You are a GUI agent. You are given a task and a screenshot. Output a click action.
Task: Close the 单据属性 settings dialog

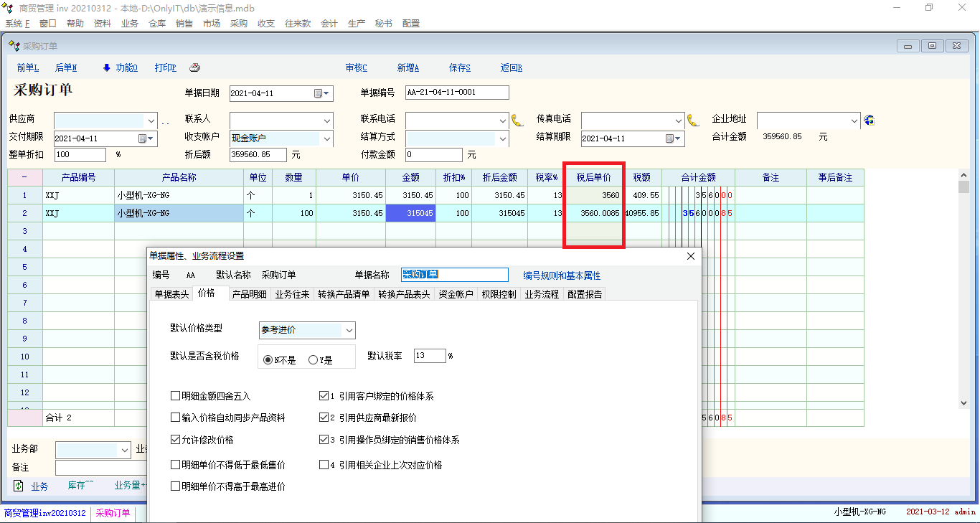tap(691, 256)
